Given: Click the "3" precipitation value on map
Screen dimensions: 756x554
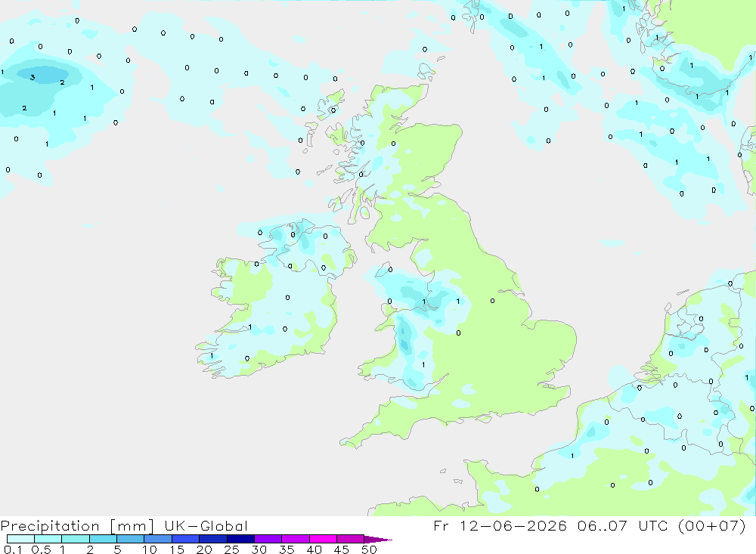Looking at the screenshot, I should coord(33,77).
